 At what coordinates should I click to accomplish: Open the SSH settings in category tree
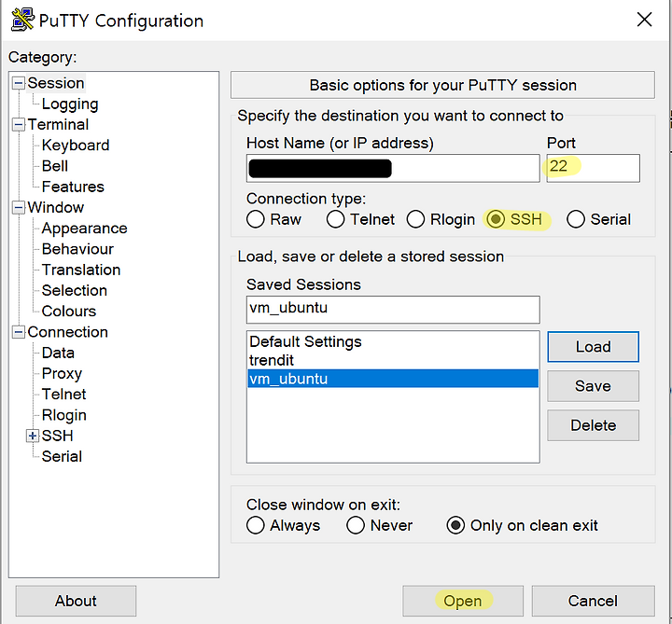click(x=57, y=436)
